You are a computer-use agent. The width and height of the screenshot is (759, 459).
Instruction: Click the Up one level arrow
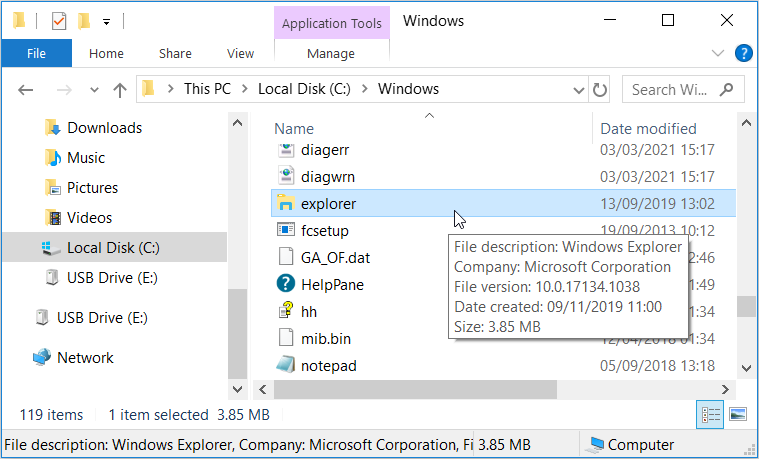120,90
